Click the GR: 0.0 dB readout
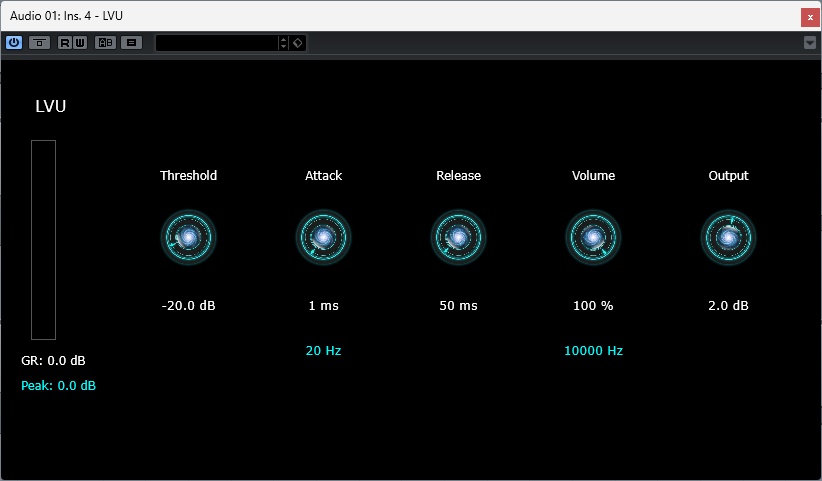The image size is (822, 481). point(53,360)
